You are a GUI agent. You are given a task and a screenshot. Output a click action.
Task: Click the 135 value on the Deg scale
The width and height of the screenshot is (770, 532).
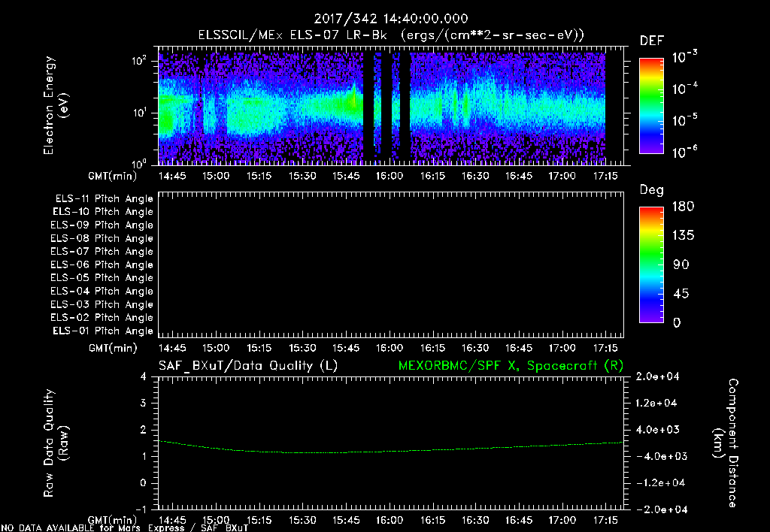pyautogui.click(x=683, y=236)
